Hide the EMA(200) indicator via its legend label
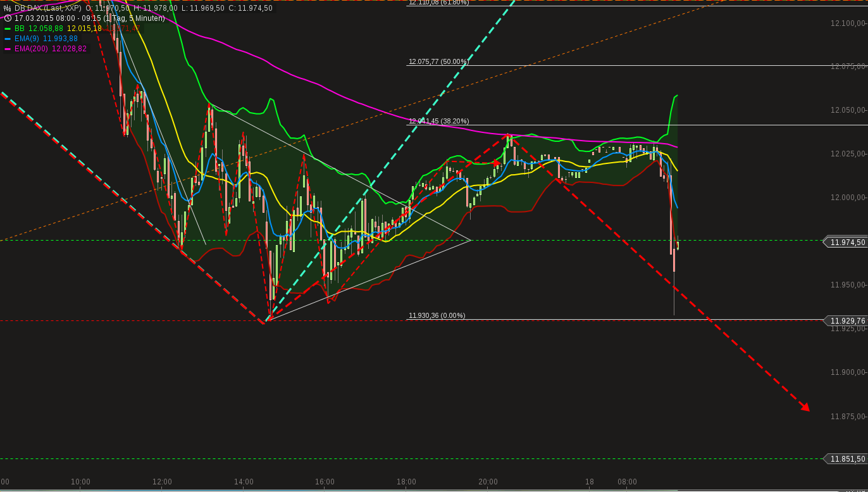 [x=33, y=49]
